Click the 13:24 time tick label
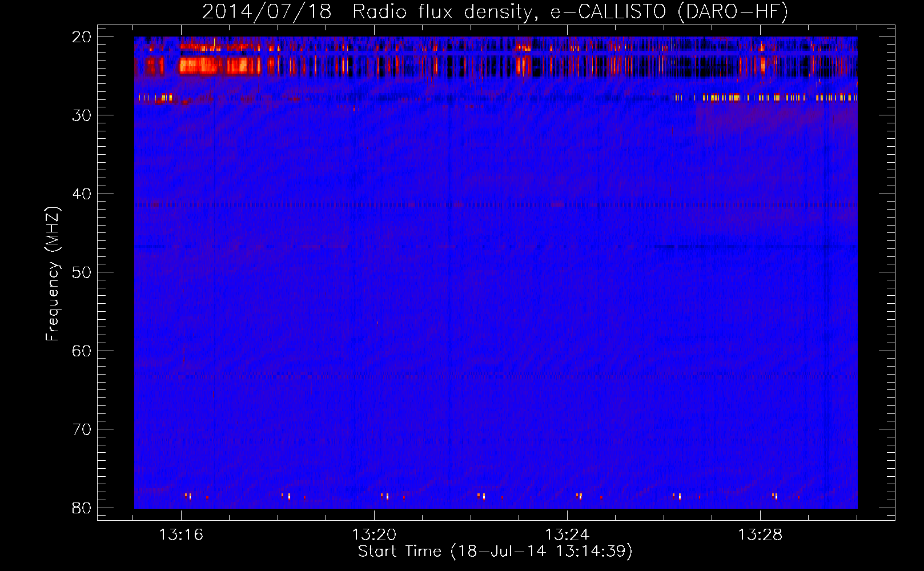Screen dimensions: 924x571 pyautogui.click(x=567, y=535)
